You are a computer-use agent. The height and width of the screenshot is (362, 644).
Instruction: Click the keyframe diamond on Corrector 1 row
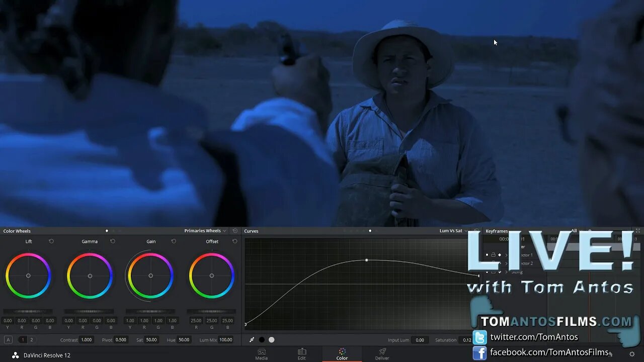pyautogui.click(x=500, y=255)
